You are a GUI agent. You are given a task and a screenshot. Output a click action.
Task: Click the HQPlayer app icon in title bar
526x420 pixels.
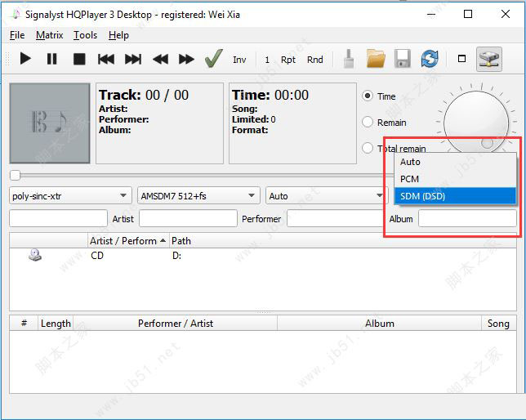click(x=16, y=15)
